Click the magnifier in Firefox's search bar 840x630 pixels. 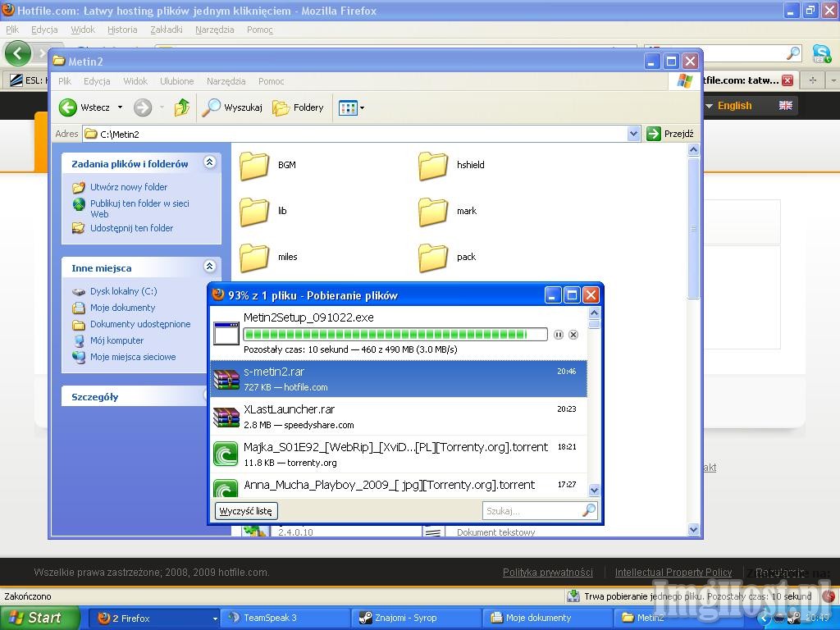pos(793,53)
